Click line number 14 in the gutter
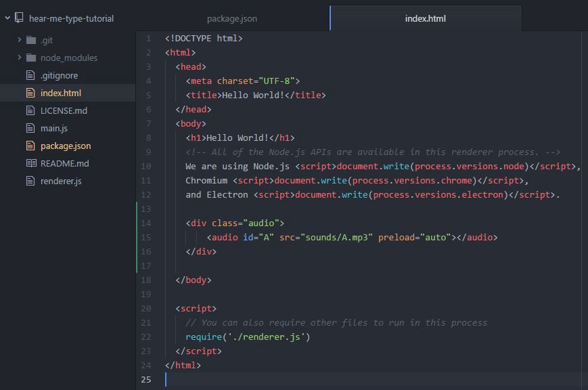 pos(146,223)
